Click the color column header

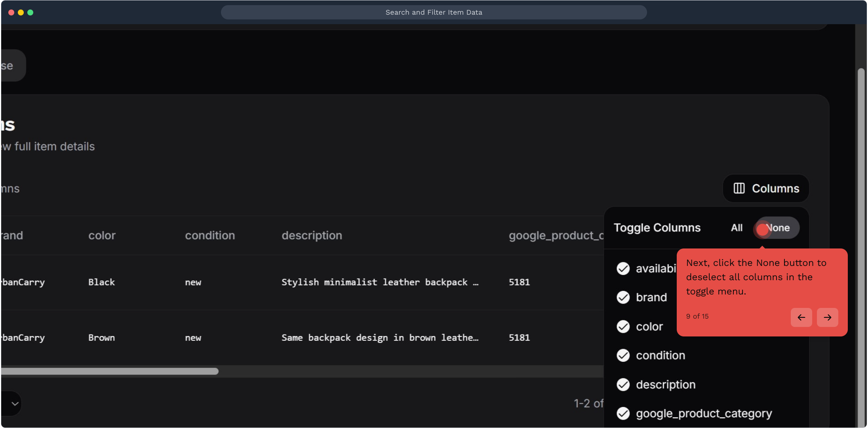click(102, 235)
